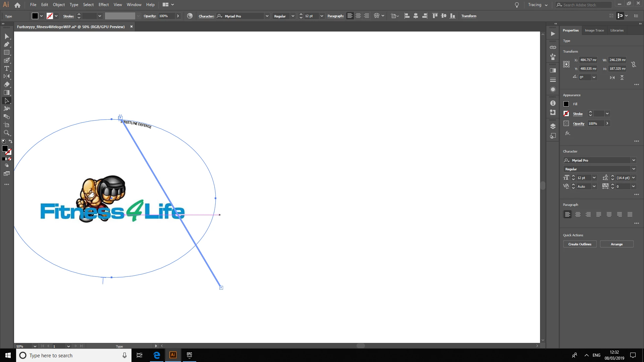Click the Create Outlines button
The height and width of the screenshot is (362, 644).
580,244
